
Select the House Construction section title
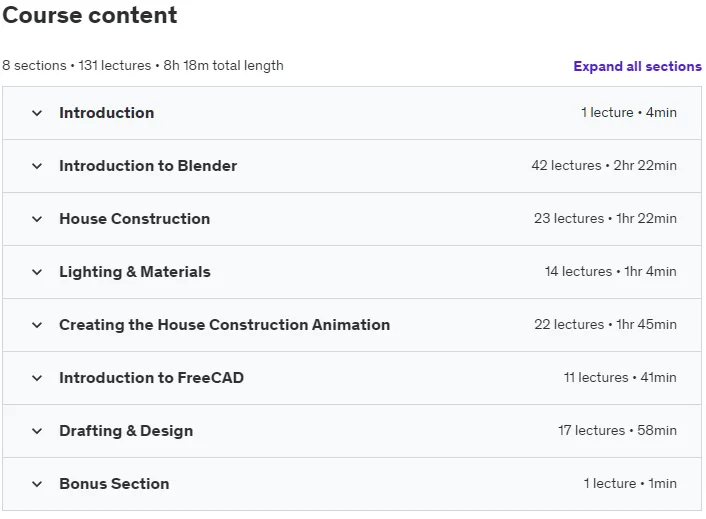click(135, 219)
